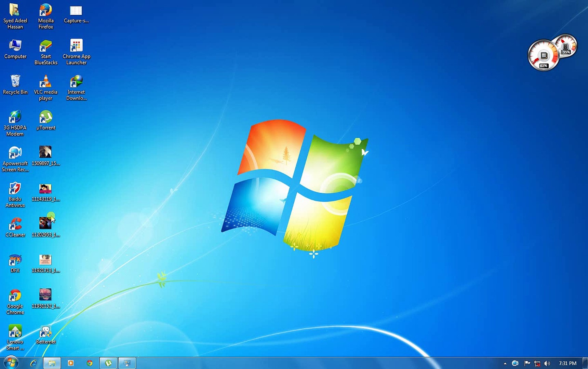Image resolution: width=588 pixels, height=369 pixels.
Task: Open the volume speaker tray icon
Action: [x=547, y=363]
